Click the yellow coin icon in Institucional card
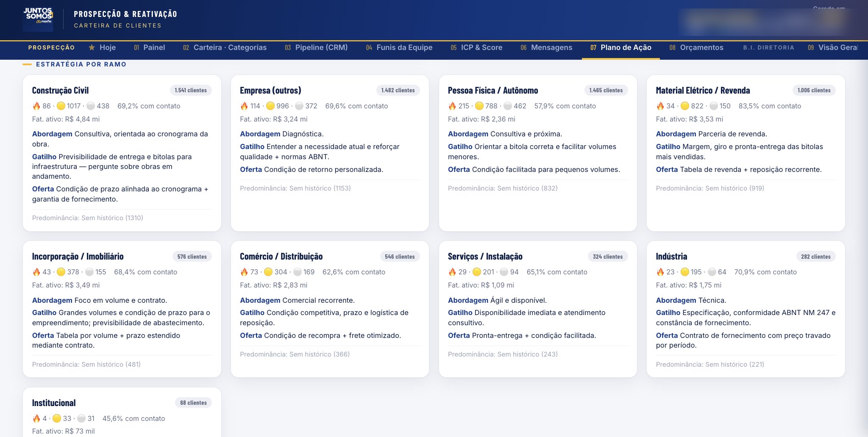This screenshot has height=437, width=868. 57,418
